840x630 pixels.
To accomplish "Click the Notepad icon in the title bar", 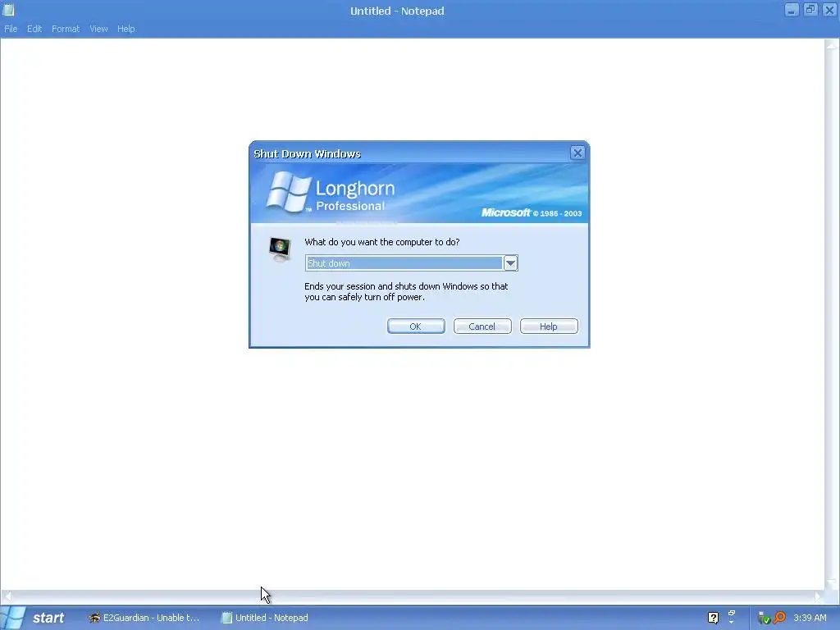I will (x=8, y=10).
